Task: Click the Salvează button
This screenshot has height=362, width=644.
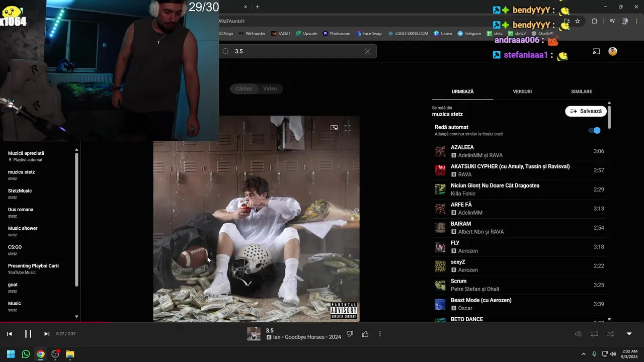Action: tap(586, 111)
